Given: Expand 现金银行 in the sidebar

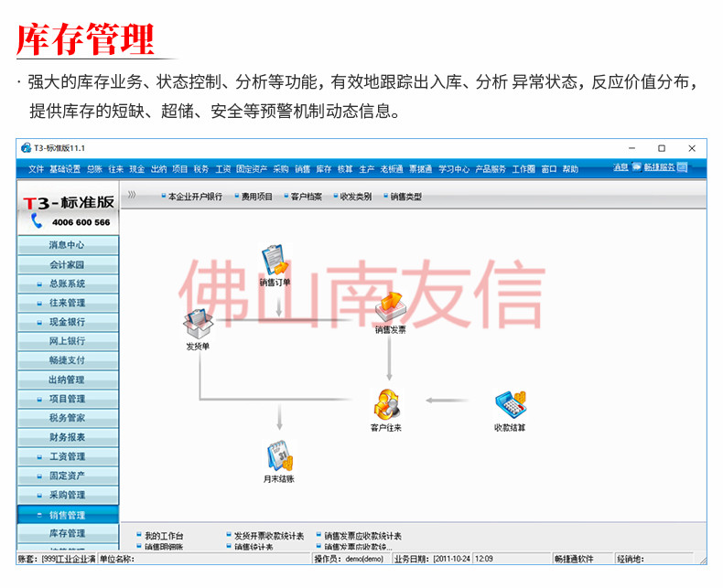Looking at the screenshot, I should point(39,323).
